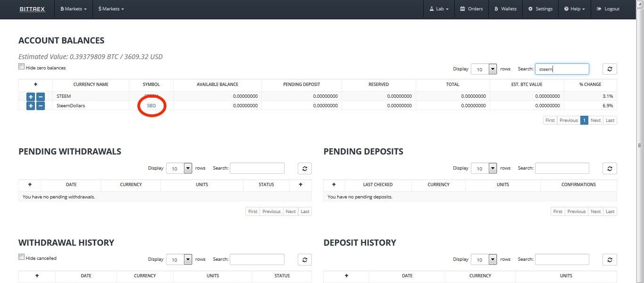Click First in Pending Deposits pagination
644x283 pixels.
click(x=558, y=211)
